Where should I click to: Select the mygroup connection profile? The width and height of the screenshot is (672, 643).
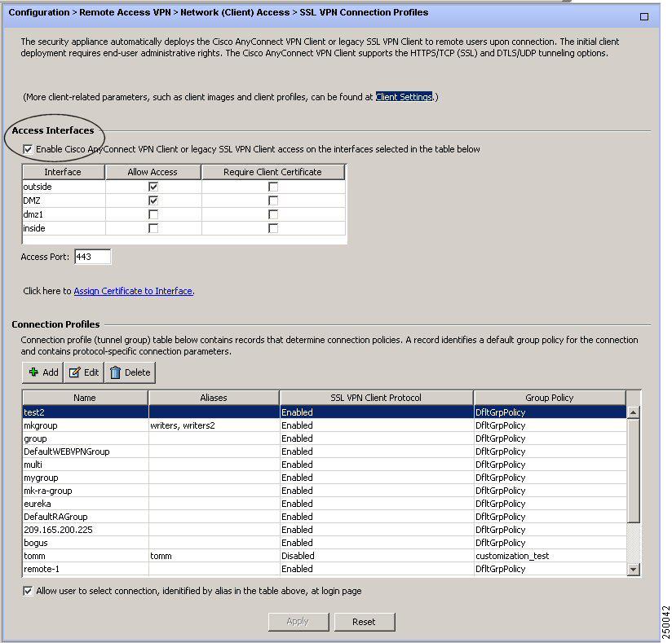tap(325, 478)
